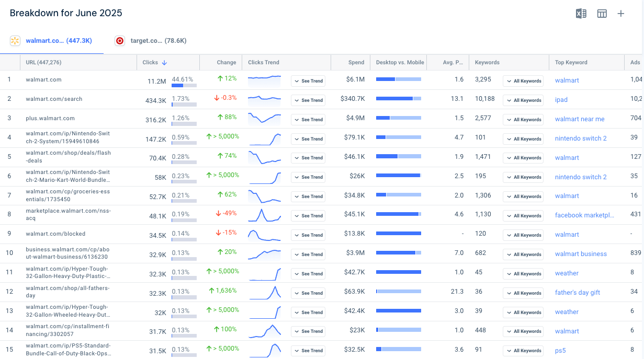Click See Trend for plus.walmart.com
Screen dimensions: 644x359
308,119
